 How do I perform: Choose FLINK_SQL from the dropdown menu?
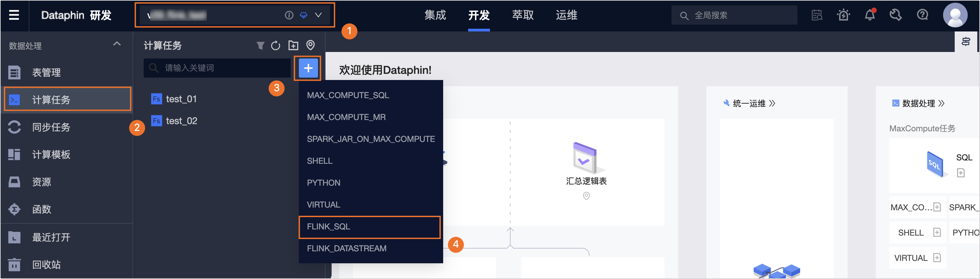pos(369,227)
